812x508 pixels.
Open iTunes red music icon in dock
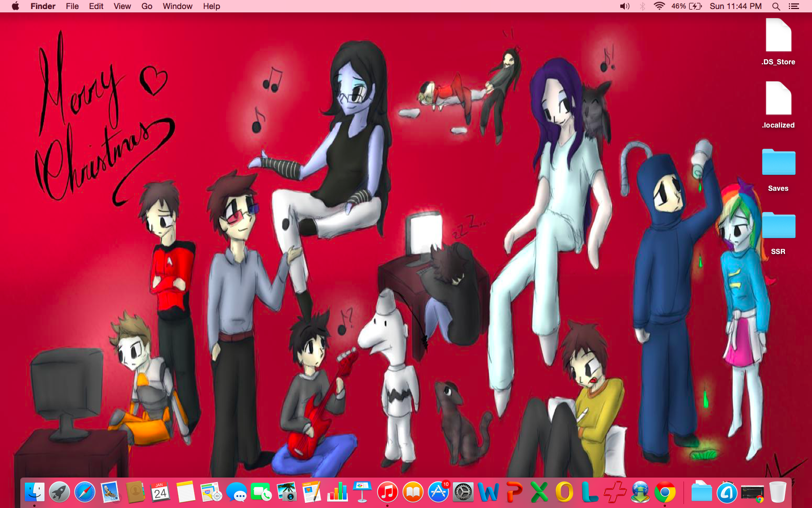coord(387,492)
